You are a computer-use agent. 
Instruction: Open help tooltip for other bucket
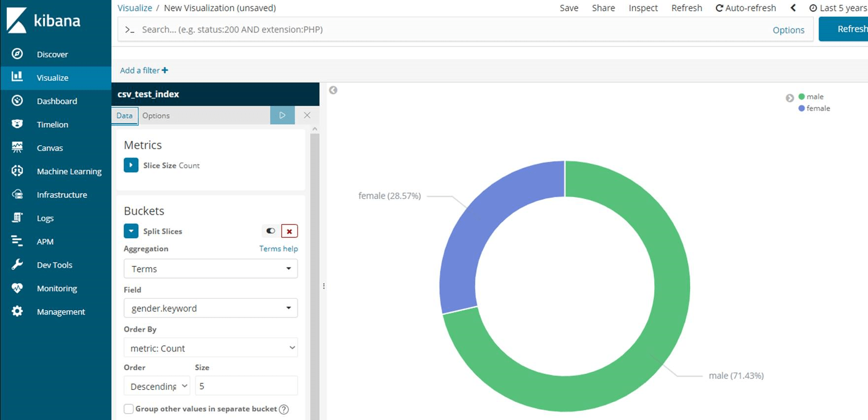click(284, 409)
